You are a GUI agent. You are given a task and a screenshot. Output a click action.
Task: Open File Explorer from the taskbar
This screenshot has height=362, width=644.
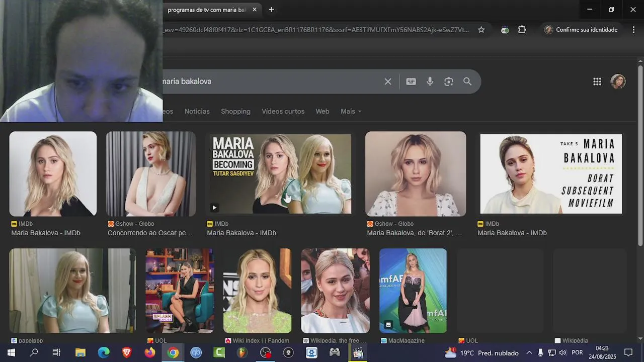[80, 352]
